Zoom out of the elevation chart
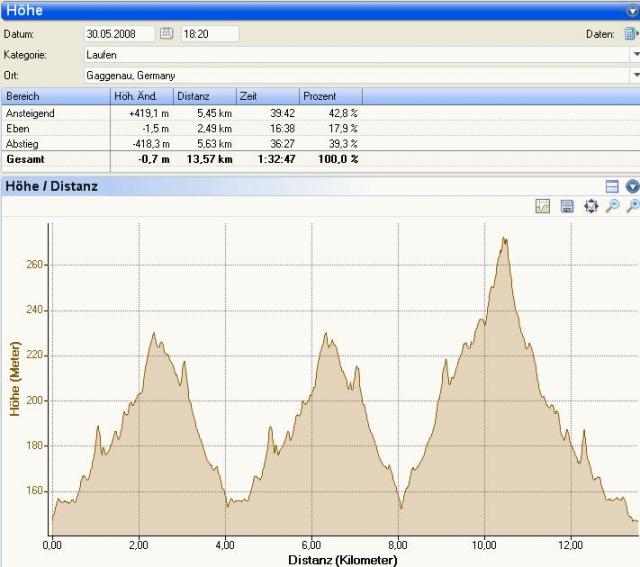This screenshot has width=640, height=567. 612,206
